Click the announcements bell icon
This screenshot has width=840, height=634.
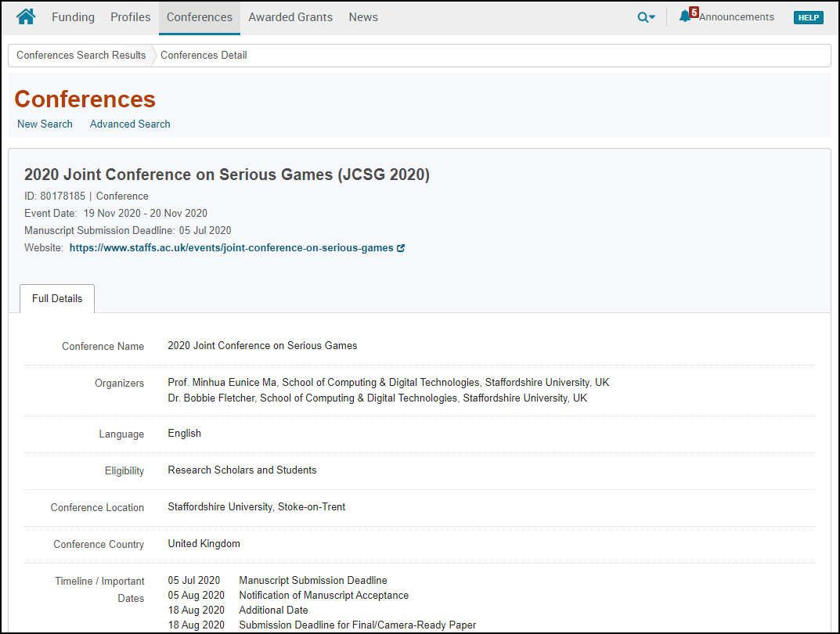(685, 16)
